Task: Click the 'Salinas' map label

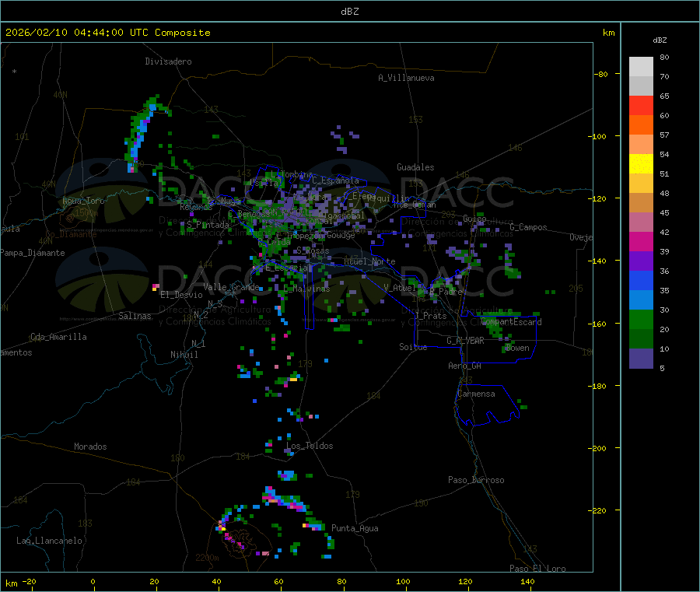Action: (135, 316)
